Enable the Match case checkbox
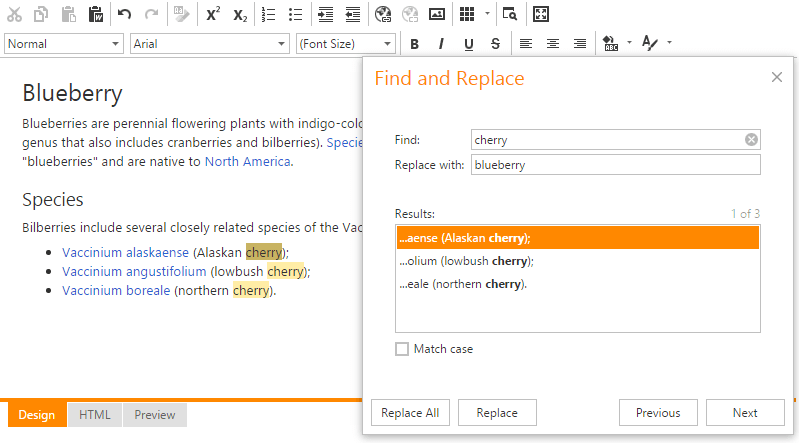 (402, 349)
